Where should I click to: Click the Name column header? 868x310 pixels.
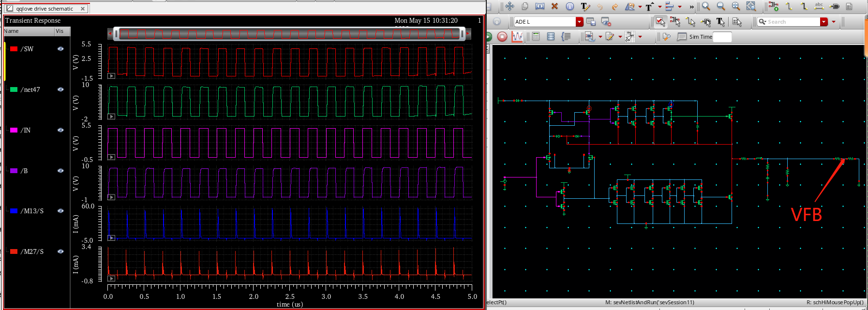(x=12, y=31)
